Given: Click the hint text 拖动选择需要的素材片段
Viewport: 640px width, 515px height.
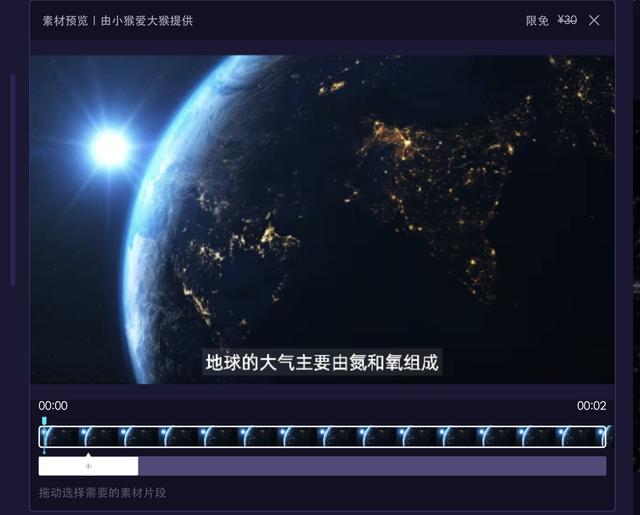Looking at the screenshot, I should [x=102, y=493].
